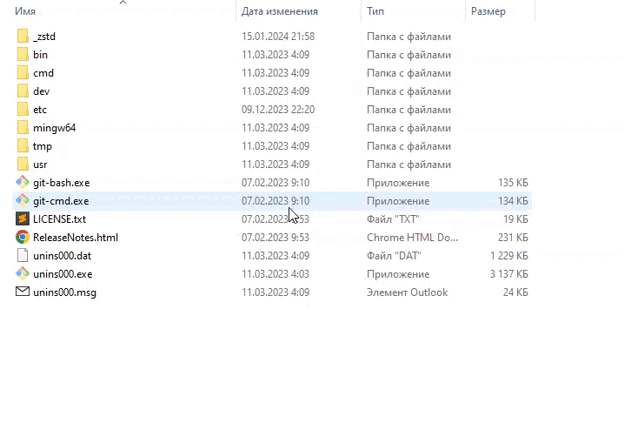Click the etc folder icon
The image size is (624, 430).
click(x=23, y=109)
